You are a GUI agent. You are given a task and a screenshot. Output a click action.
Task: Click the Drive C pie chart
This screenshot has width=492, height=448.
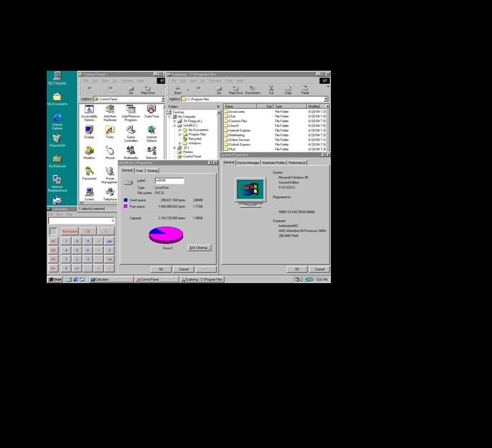click(x=165, y=235)
